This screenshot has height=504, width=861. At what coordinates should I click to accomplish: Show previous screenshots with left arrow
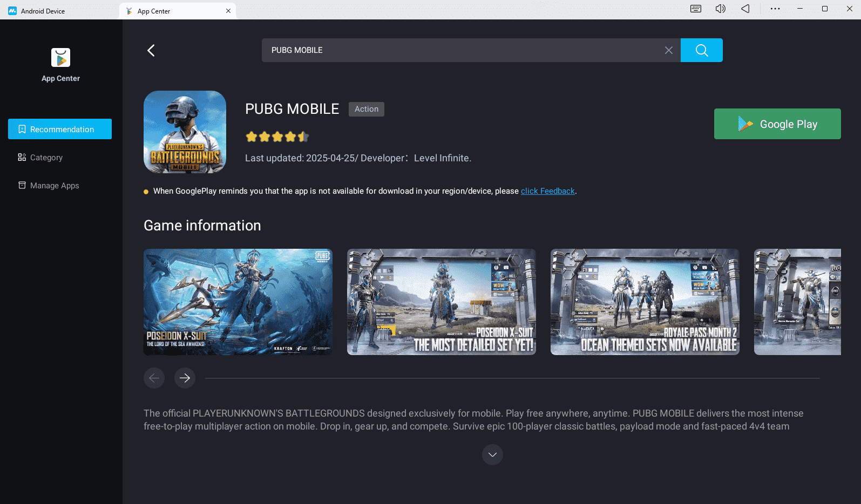[154, 378]
